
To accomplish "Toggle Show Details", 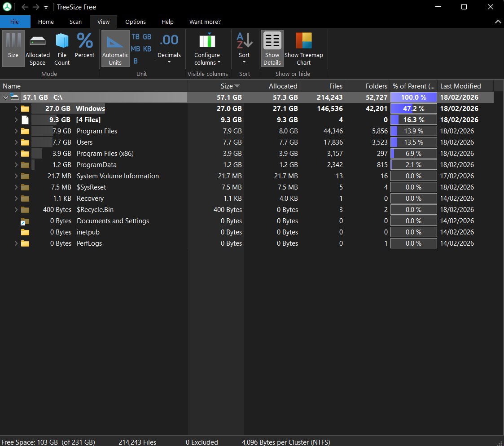I will (272, 48).
